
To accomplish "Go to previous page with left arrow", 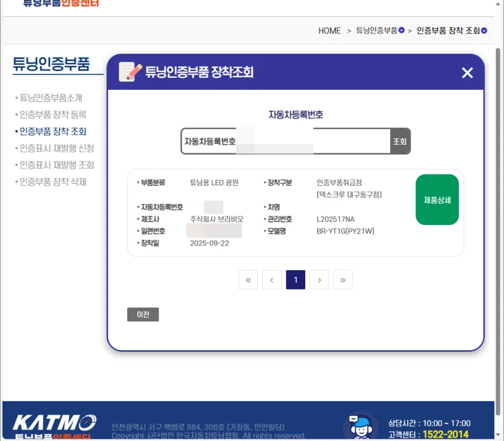I will (x=272, y=280).
